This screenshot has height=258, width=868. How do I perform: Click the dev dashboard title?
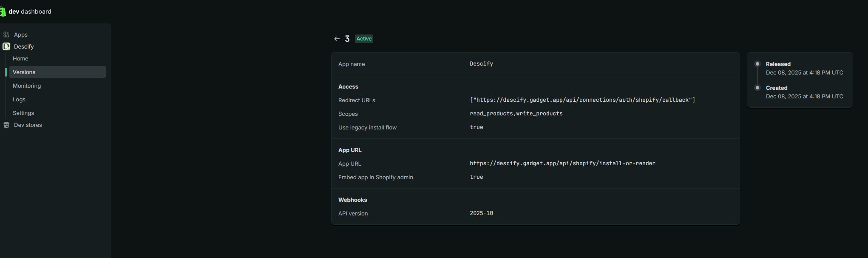30,11
